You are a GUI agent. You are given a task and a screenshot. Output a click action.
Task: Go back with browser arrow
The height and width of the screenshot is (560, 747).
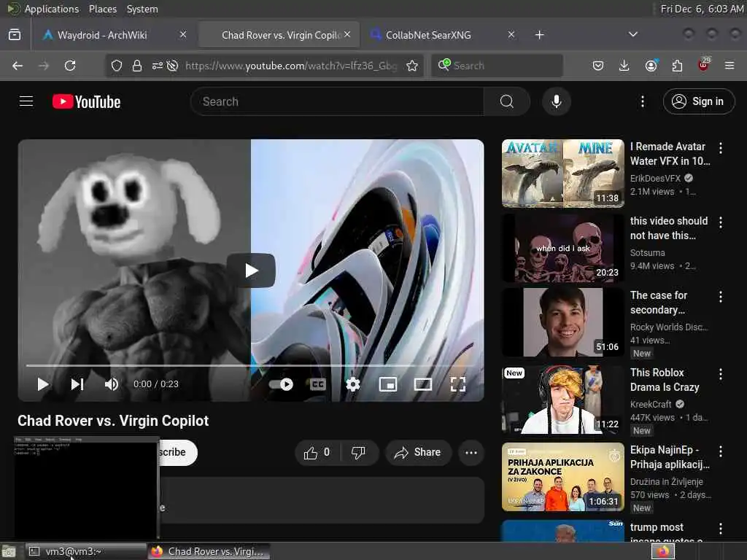tap(18, 66)
